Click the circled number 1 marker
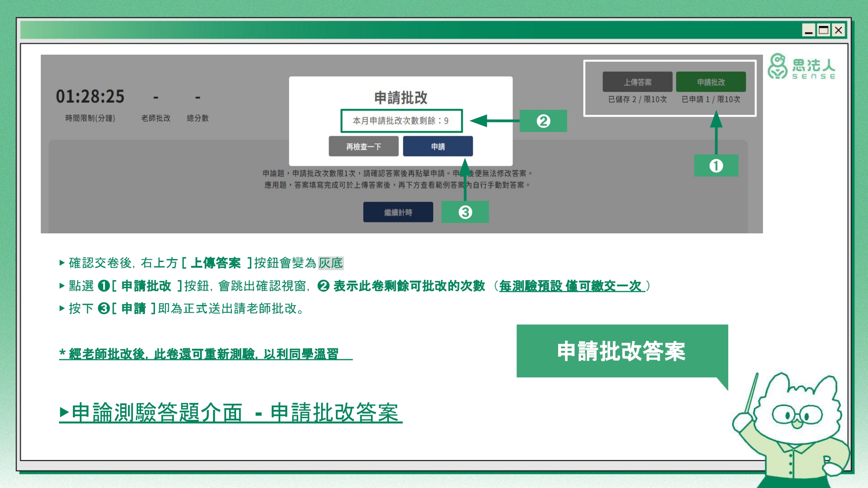Viewport: 868px width, 488px height. (x=716, y=166)
